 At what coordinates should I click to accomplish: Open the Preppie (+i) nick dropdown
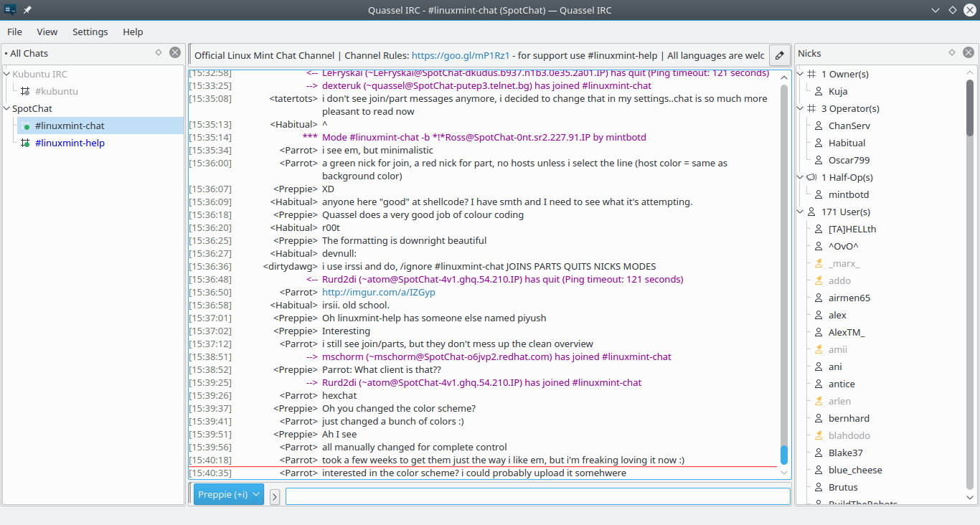(229, 494)
